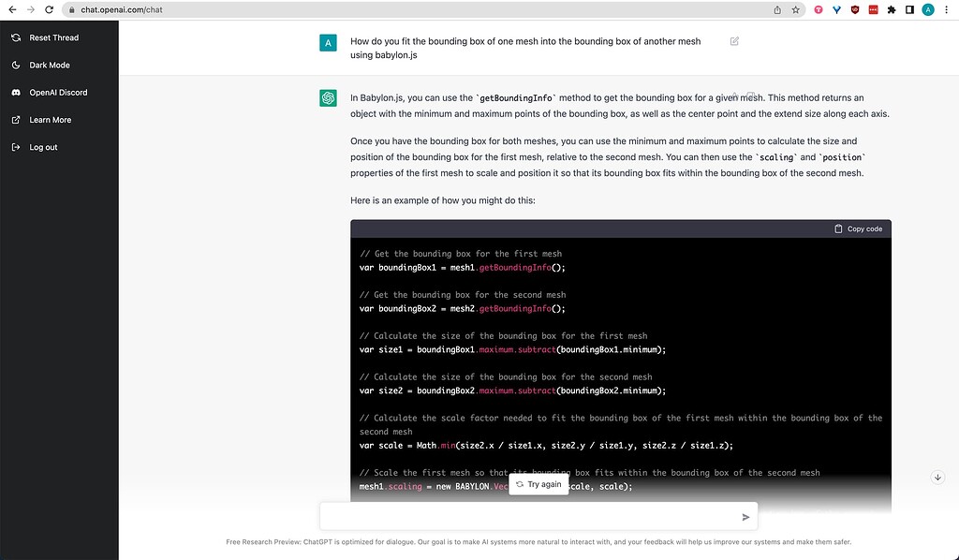
Task: Click the code line starting "var size2 = boundingBox2"
Action: (512, 391)
